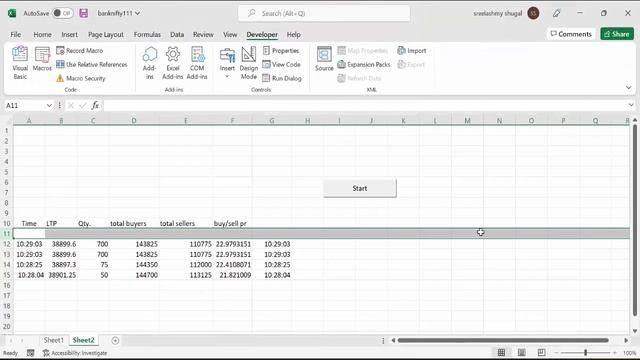Image resolution: width=640 pixels, height=360 pixels.
Task: Toggle the AutoSave switch
Action: [63, 13]
